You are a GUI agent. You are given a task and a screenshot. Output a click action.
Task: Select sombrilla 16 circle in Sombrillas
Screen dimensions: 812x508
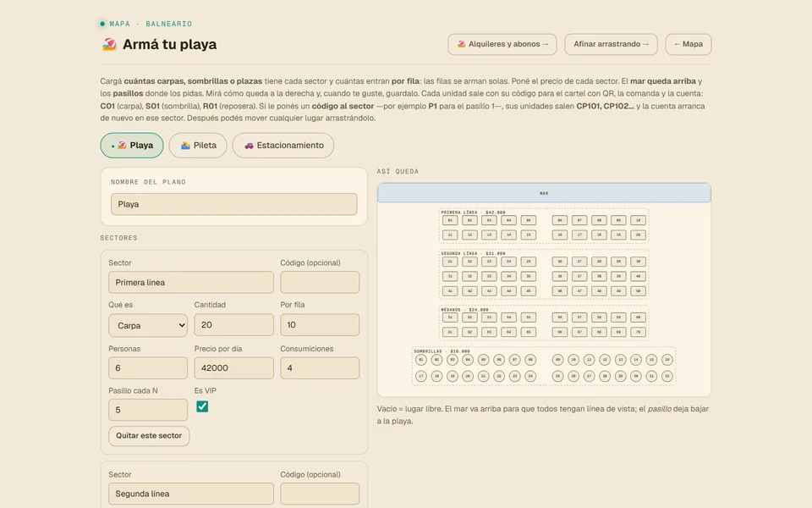pos(667,359)
